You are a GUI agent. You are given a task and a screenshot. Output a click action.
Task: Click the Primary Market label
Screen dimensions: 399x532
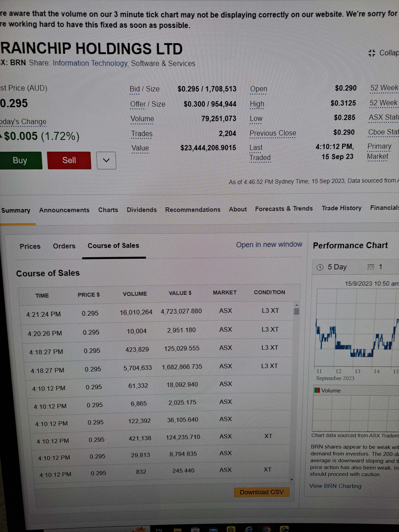[x=379, y=151]
